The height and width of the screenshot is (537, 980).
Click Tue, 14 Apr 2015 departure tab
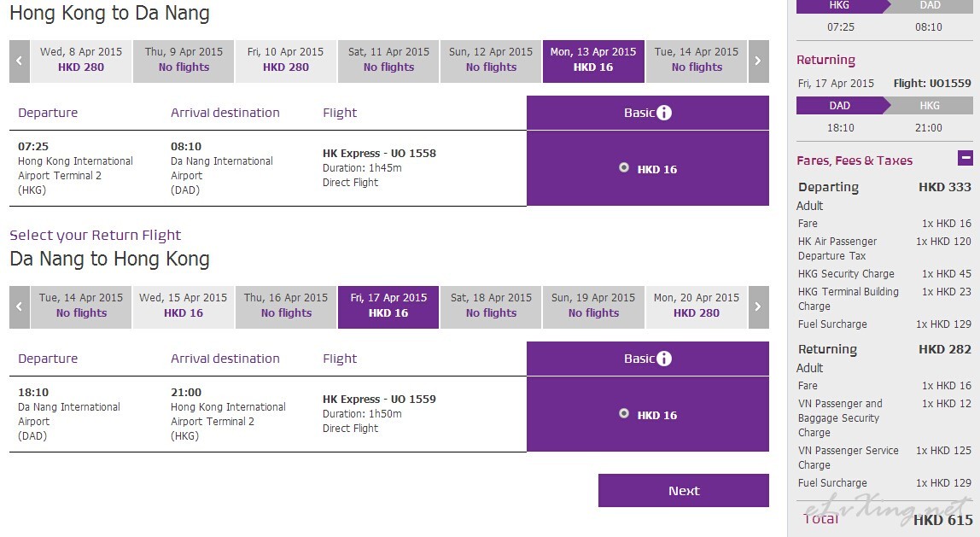[697, 61]
